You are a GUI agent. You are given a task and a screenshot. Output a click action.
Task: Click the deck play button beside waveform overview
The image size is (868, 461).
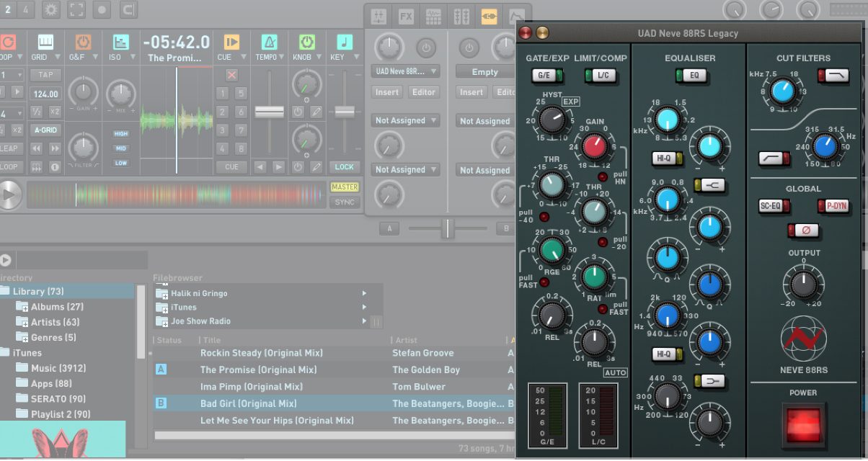click(9, 195)
